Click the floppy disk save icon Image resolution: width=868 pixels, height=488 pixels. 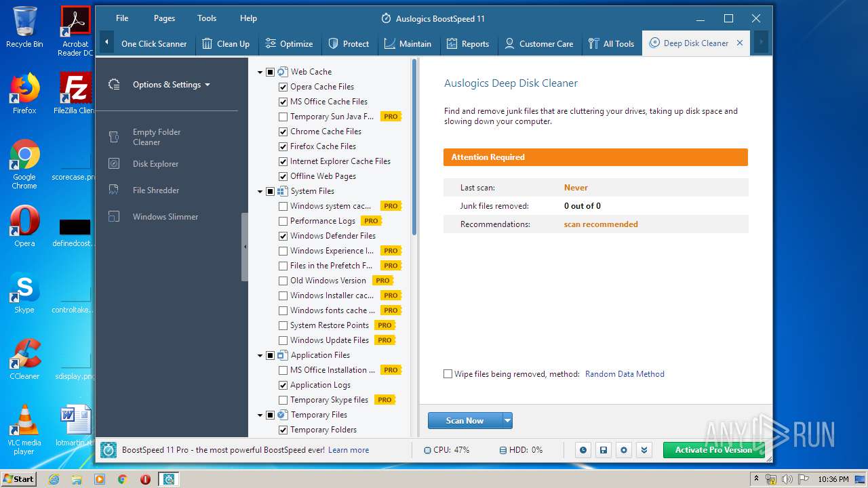pyautogui.click(x=603, y=450)
